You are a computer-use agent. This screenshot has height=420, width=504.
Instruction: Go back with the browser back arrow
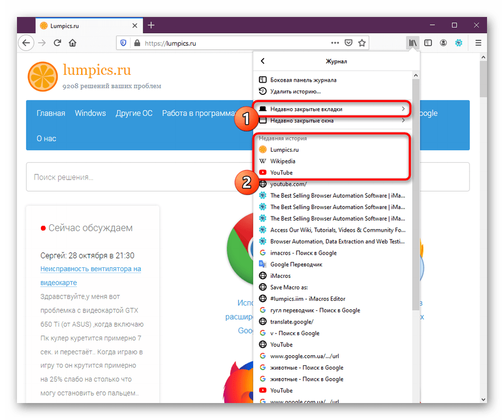tap(26, 43)
